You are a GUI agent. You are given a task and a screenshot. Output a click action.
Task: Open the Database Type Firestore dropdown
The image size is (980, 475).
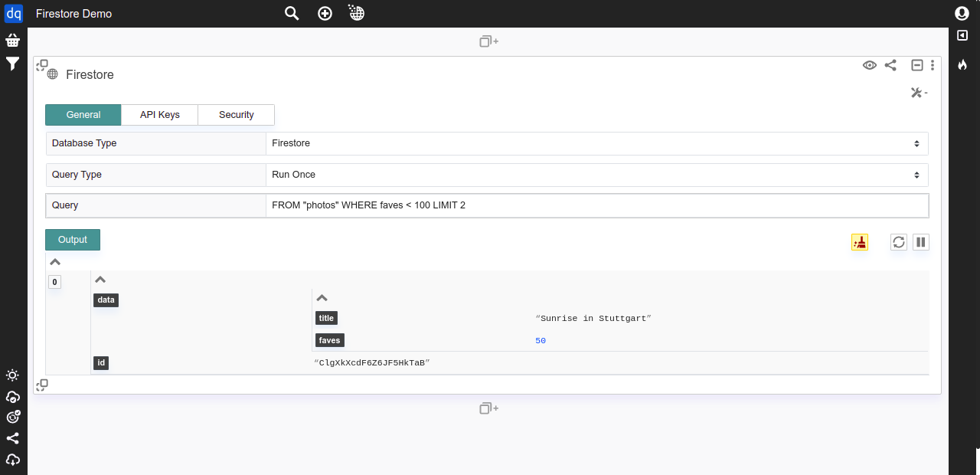tap(597, 143)
